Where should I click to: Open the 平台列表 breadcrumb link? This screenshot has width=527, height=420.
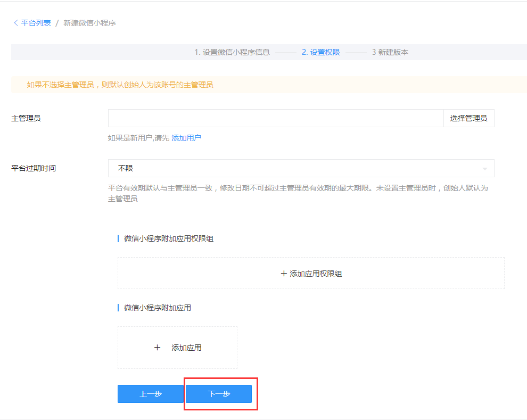[x=36, y=23]
